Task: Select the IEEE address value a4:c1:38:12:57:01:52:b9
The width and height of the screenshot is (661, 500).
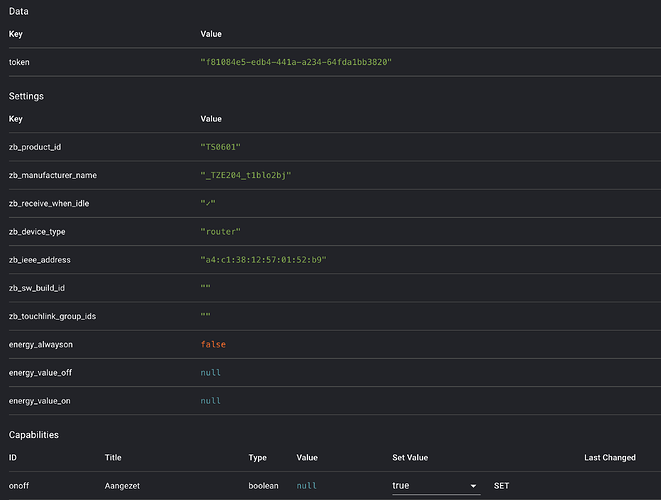Action: coord(263,260)
